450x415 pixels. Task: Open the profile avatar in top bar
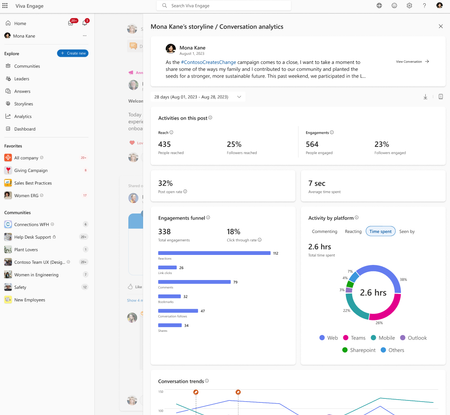pos(439,5)
